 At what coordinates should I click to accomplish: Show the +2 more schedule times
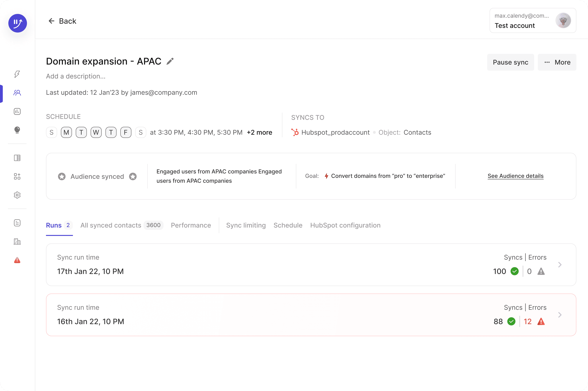pyautogui.click(x=259, y=132)
